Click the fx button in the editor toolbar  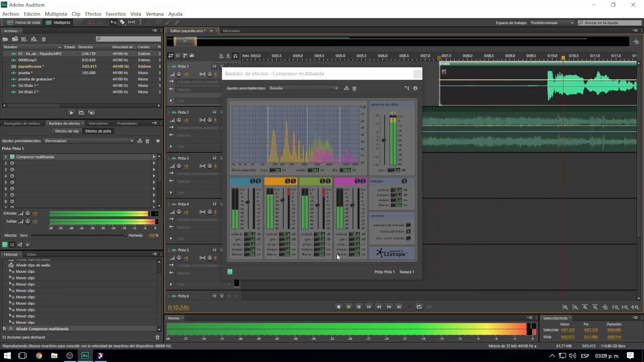tap(178, 56)
